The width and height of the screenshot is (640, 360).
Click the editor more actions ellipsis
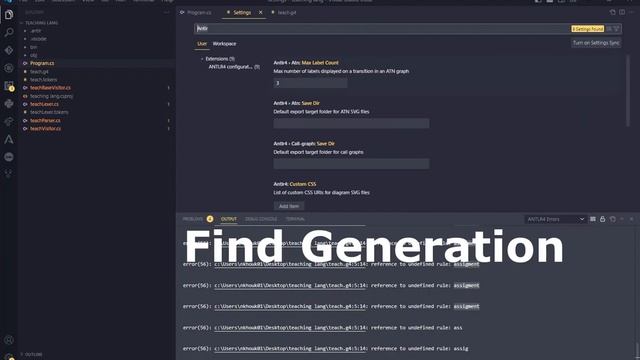(631, 13)
